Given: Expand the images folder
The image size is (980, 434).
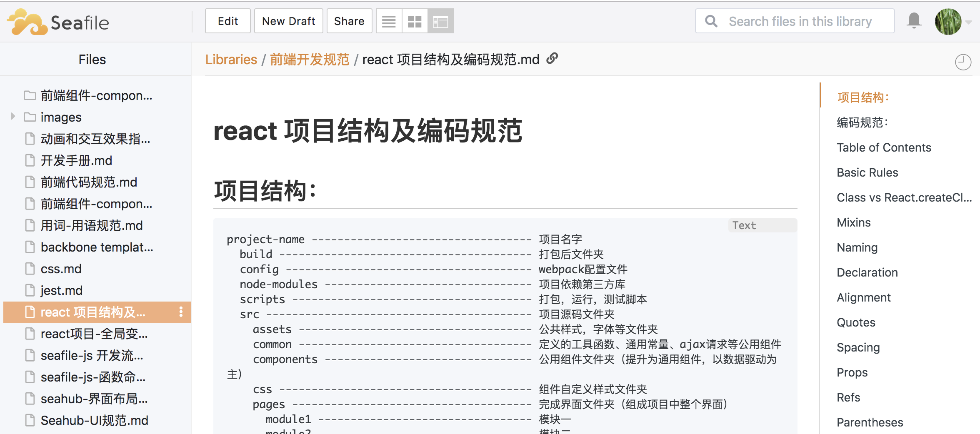Looking at the screenshot, I should (13, 117).
